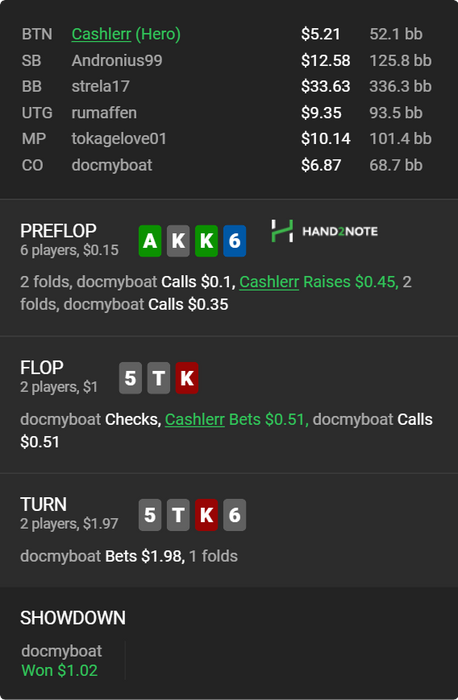Click the gray 5 flop card

tap(130, 378)
